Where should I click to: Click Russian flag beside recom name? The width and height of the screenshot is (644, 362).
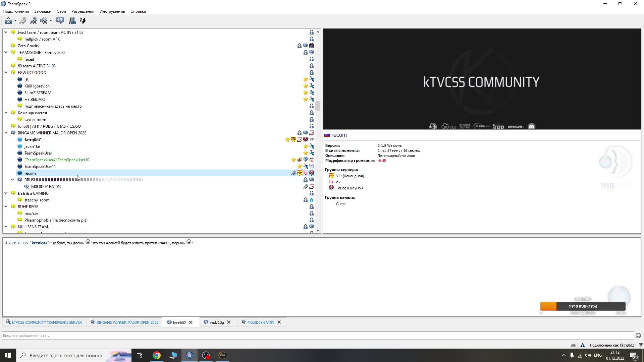click(327, 135)
